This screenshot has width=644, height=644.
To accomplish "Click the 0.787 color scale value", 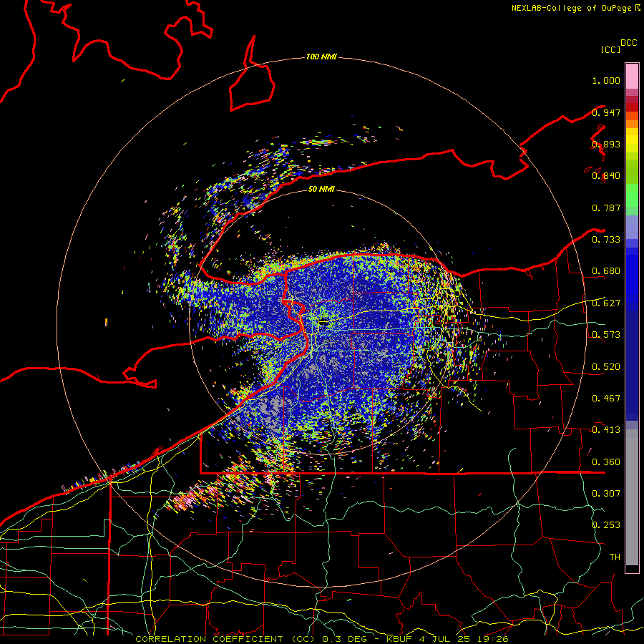I will tap(606, 208).
